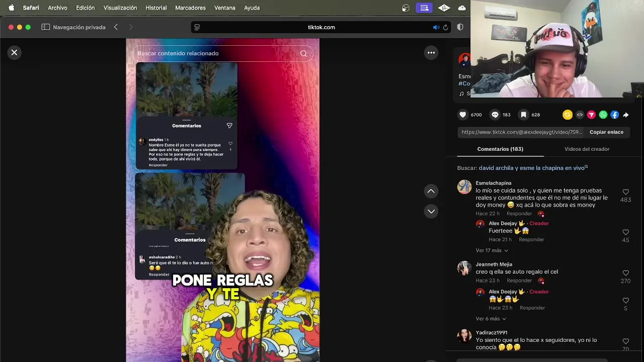
Task: Reply to Jeanneth Mejia's comment
Action: pyautogui.click(x=519, y=281)
